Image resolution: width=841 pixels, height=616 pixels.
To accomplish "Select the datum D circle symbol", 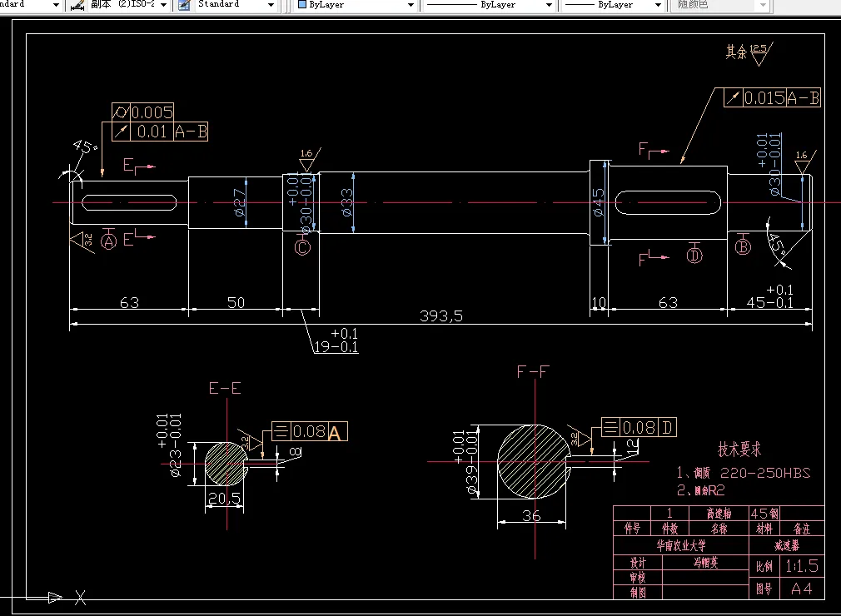I will (694, 256).
